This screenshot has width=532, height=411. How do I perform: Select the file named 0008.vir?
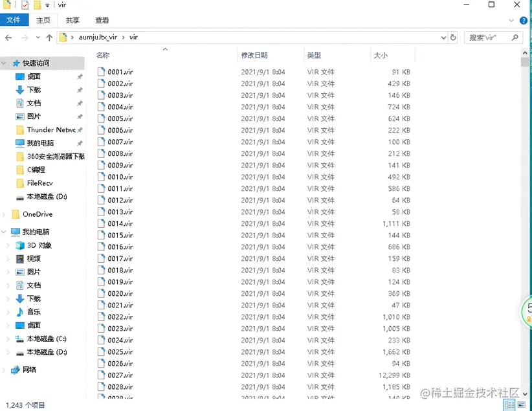pos(120,154)
